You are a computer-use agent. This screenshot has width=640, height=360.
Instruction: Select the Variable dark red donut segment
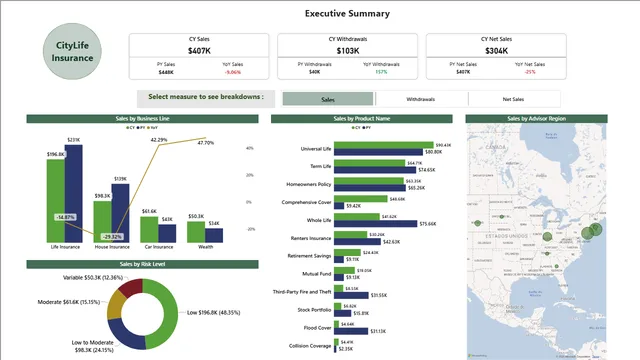click(x=133, y=286)
